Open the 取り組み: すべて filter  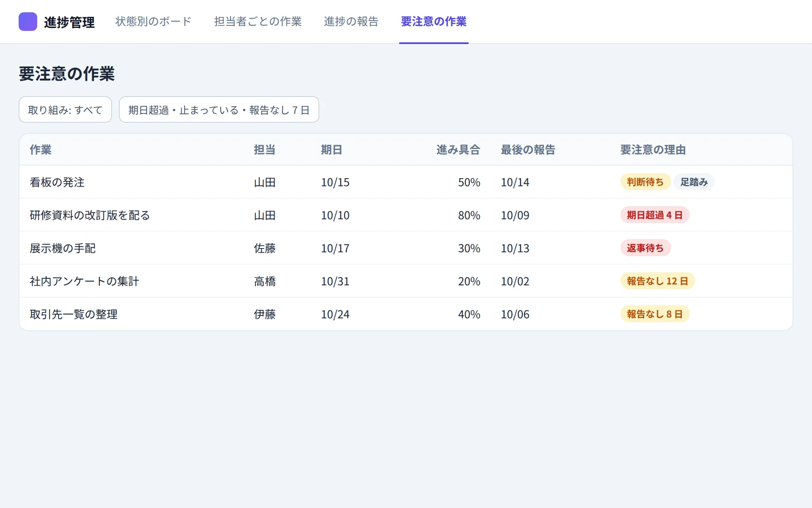pyautogui.click(x=65, y=110)
